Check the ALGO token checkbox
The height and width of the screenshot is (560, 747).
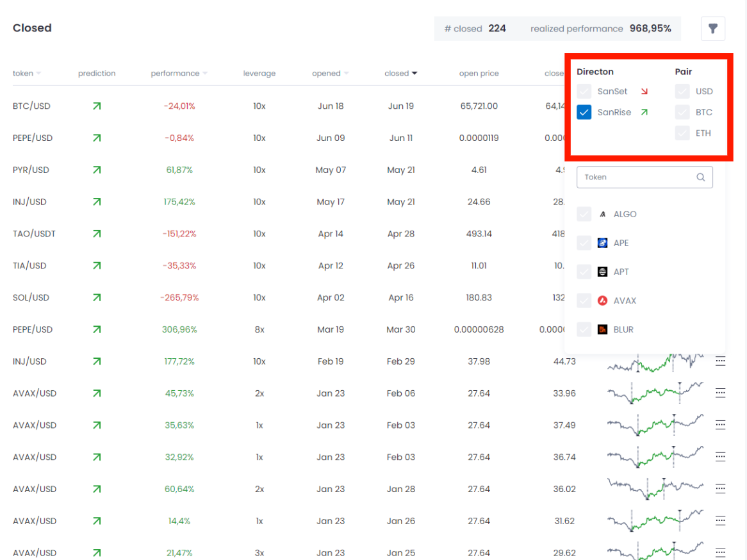[584, 215]
